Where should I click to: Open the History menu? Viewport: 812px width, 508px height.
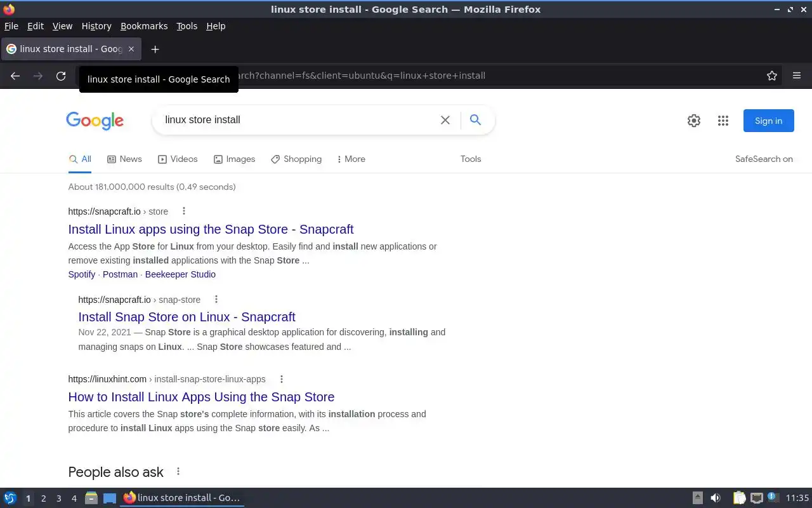(96, 26)
